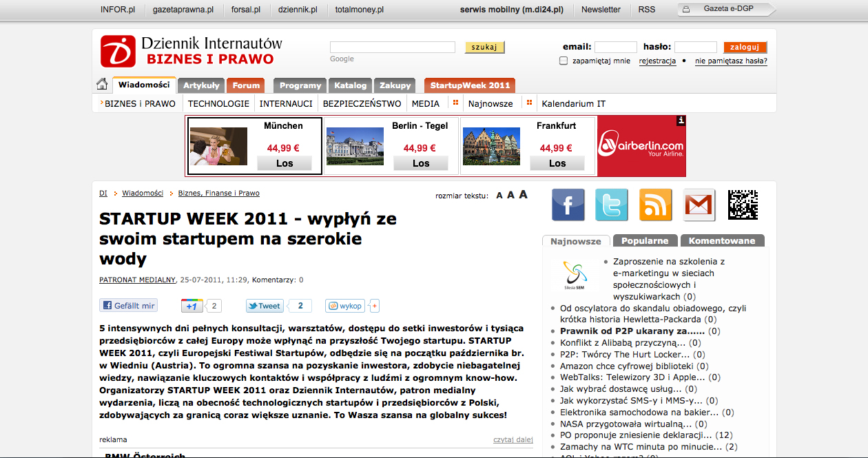Switch to the Popularne tab

point(645,240)
